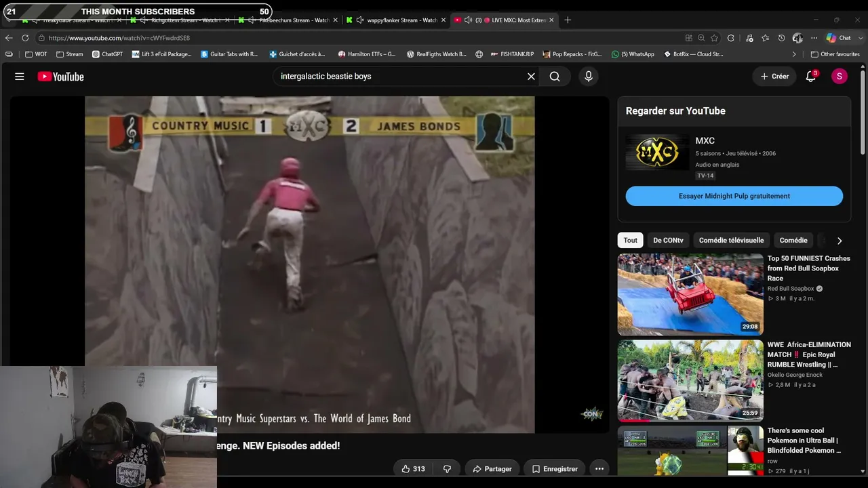Open the Pokemon Ultra Ball video thumbnail

click(x=690, y=450)
